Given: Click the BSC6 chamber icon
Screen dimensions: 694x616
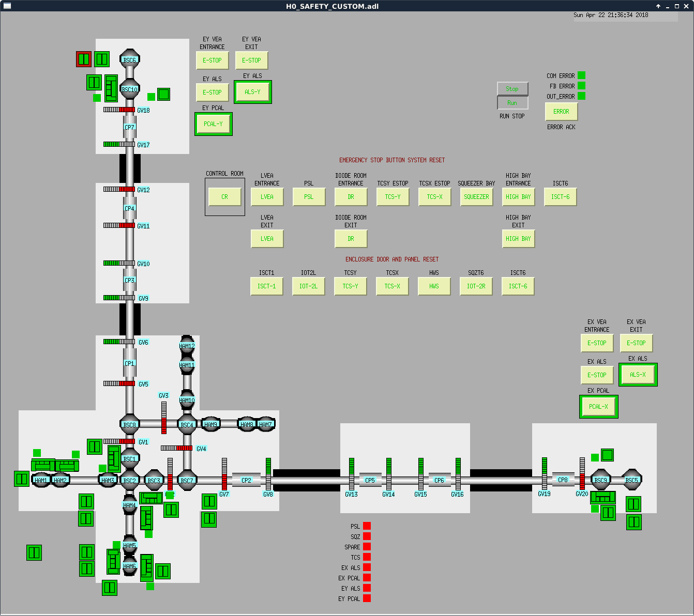Looking at the screenshot, I should [129, 60].
